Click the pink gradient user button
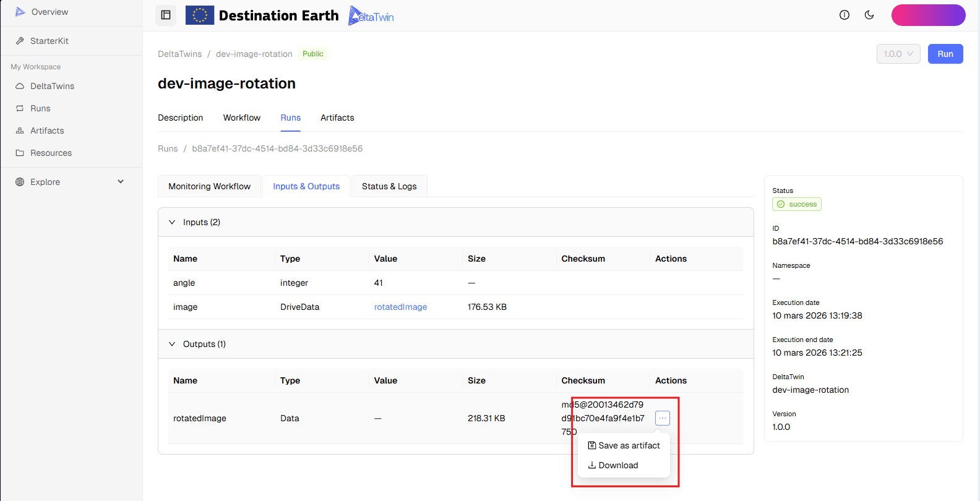This screenshot has height=501, width=980. (x=928, y=15)
